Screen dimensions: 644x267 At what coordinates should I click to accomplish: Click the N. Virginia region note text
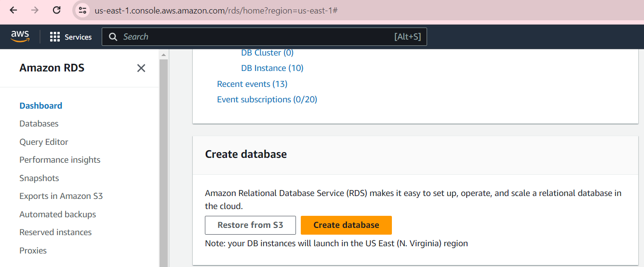(336, 243)
